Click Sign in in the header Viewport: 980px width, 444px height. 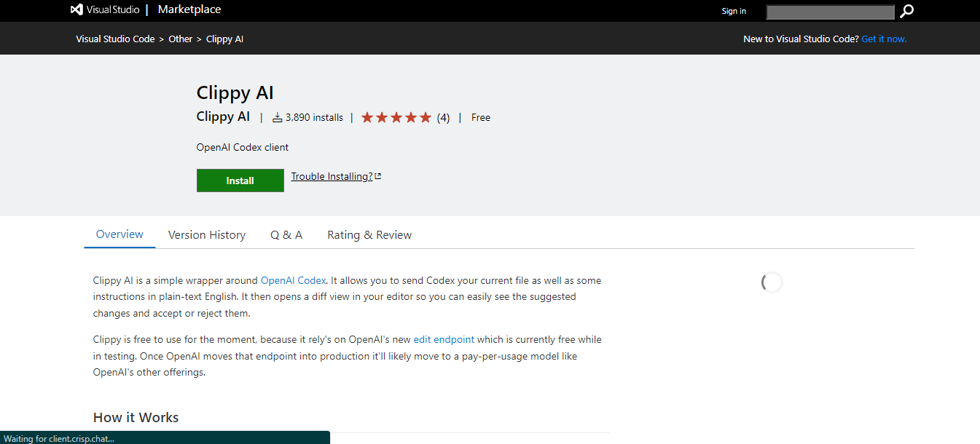tap(733, 11)
